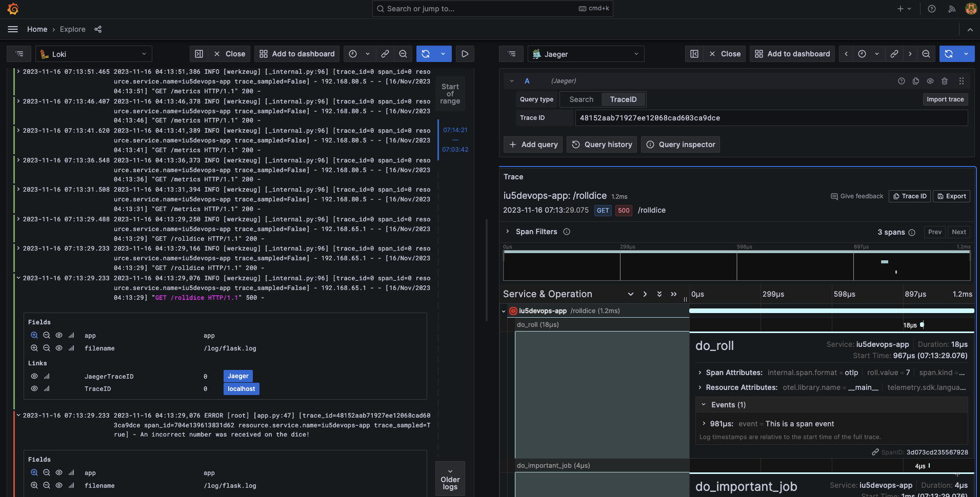Viewport: 980px width, 497px height.
Task: Hide the filename field using eye icon
Action: pos(58,348)
